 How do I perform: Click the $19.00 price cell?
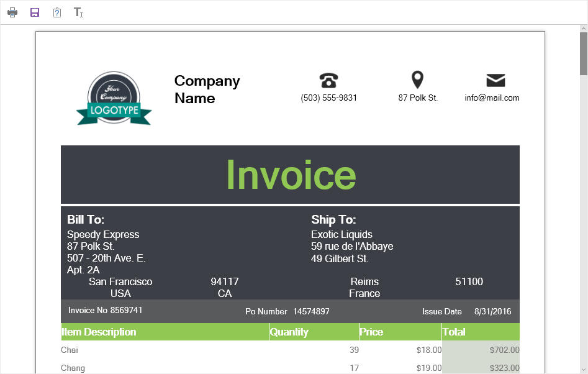[429, 368]
